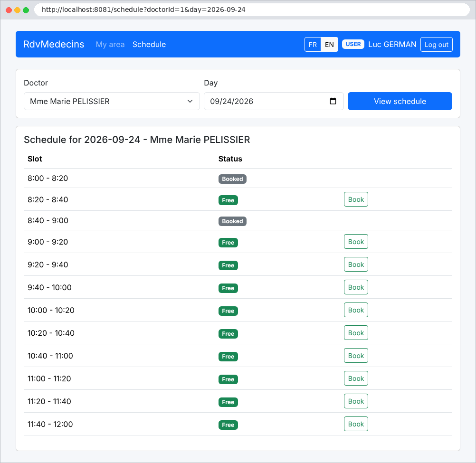
Task: Expand the Doctor dropdown
Action: tap(112, 101)
